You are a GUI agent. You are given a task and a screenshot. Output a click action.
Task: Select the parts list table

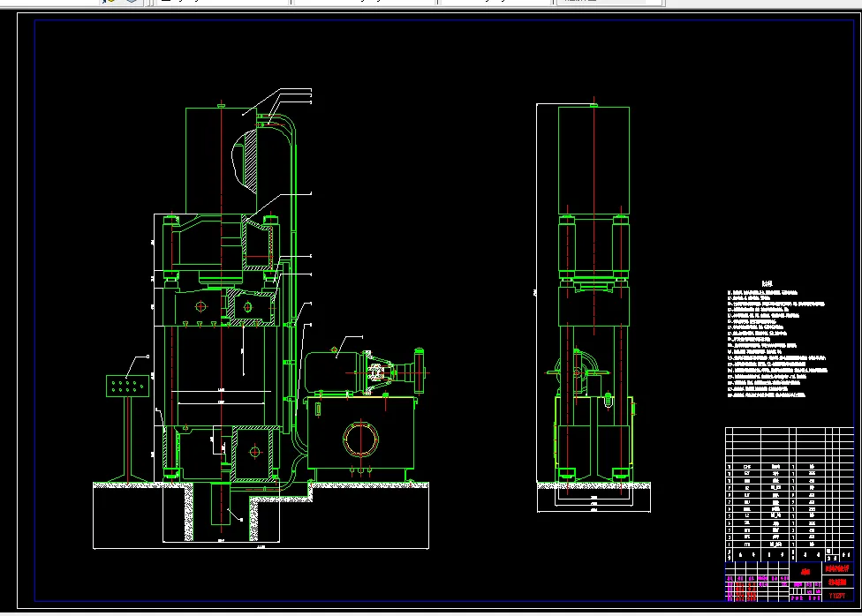[790, 494]
